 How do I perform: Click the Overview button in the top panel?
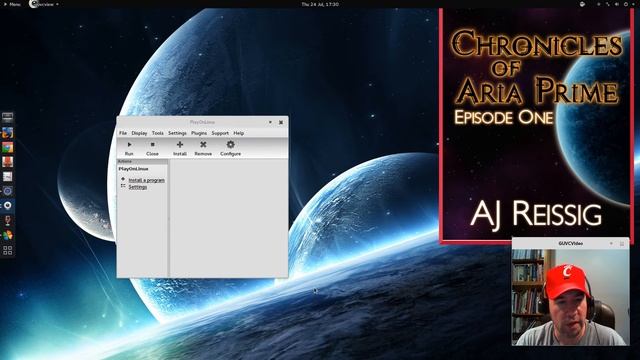[x=44, y=4]
